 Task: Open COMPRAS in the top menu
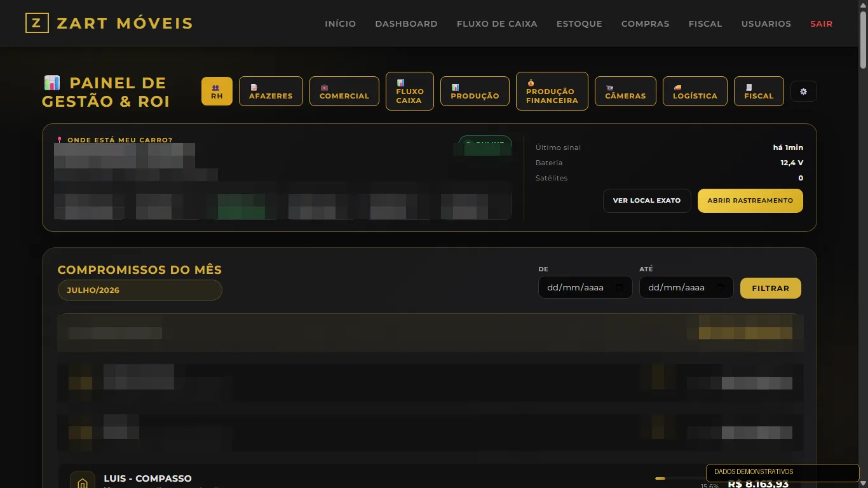645,24
